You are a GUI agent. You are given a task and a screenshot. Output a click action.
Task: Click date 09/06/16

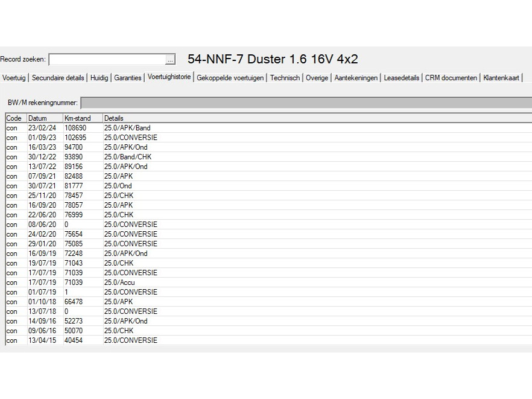click(x=42, y=331)
